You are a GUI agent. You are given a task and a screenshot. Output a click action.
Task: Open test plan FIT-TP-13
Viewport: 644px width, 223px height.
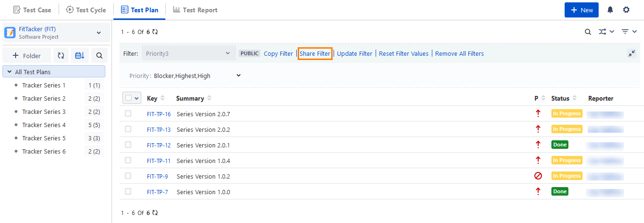click(159, 129)
